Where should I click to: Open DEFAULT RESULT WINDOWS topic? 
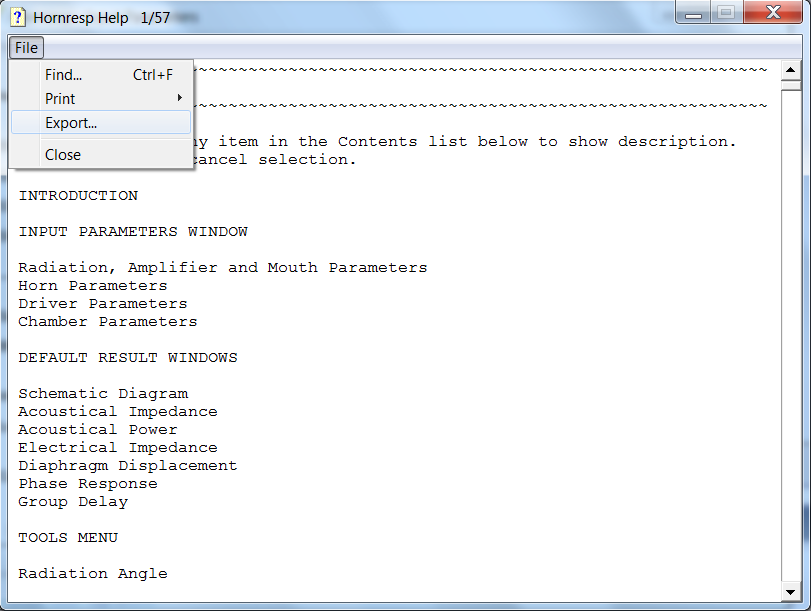[128, 358]
